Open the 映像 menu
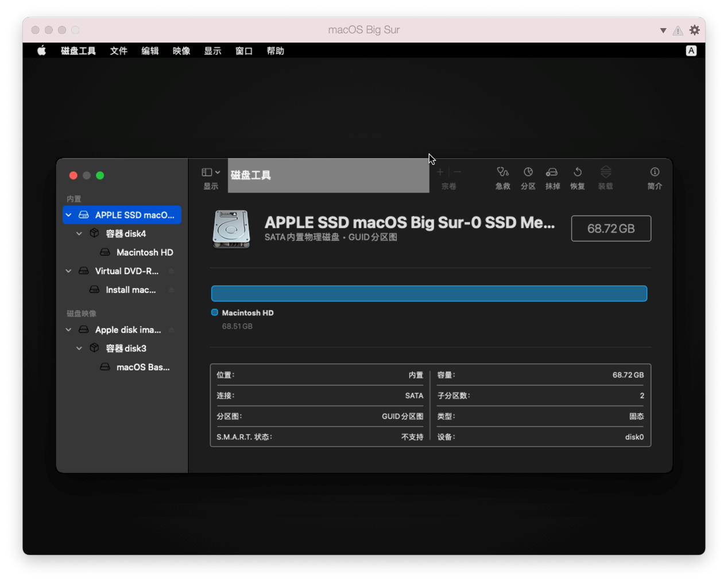Viewport: 728px width, 583px height. coord(181,51)
